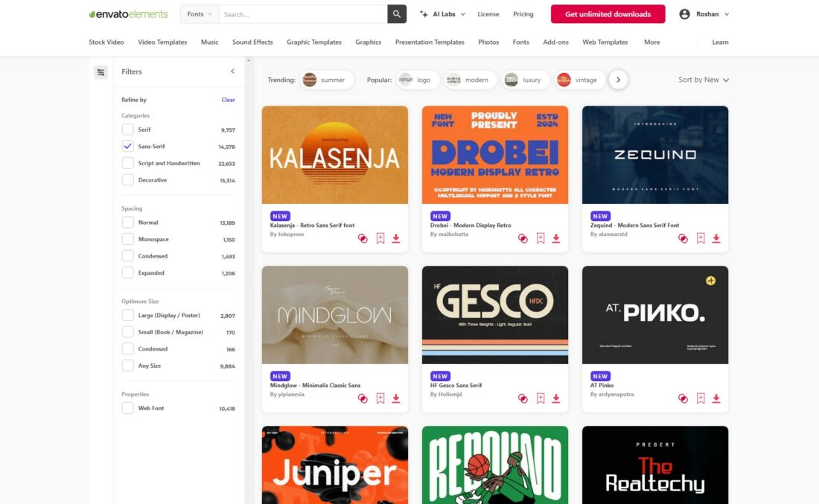
Task: Bookmark the HF Gesco Sans Serif font
Action: coord(541,398)
